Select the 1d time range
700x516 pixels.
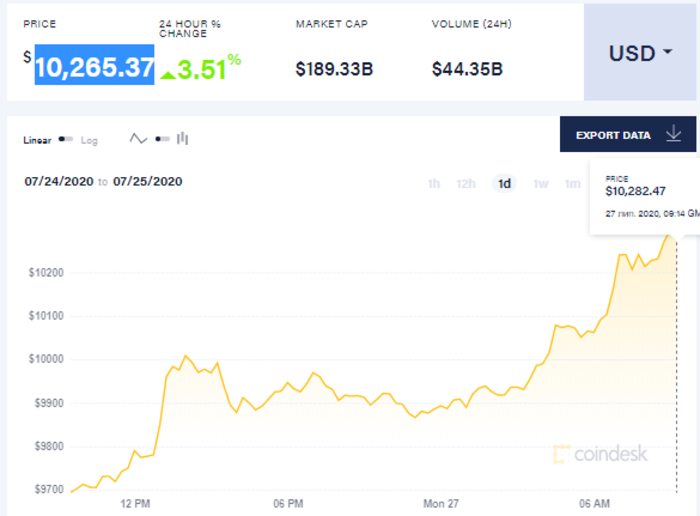504,183
